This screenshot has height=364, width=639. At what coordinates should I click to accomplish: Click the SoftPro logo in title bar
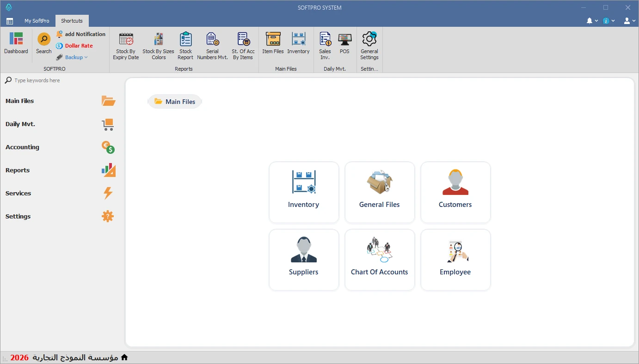9,7
